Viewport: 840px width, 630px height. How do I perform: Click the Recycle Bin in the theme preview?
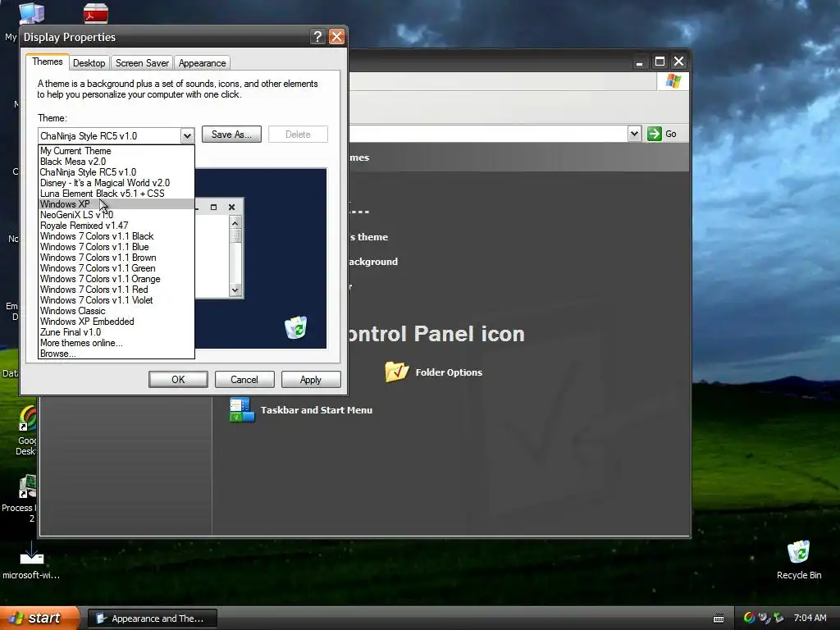[295, 327]
